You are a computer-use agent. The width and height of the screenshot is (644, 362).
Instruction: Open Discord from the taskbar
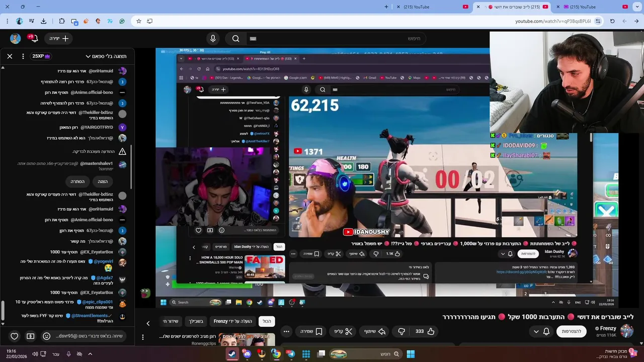pyautogui.click(x=247, y=354)
